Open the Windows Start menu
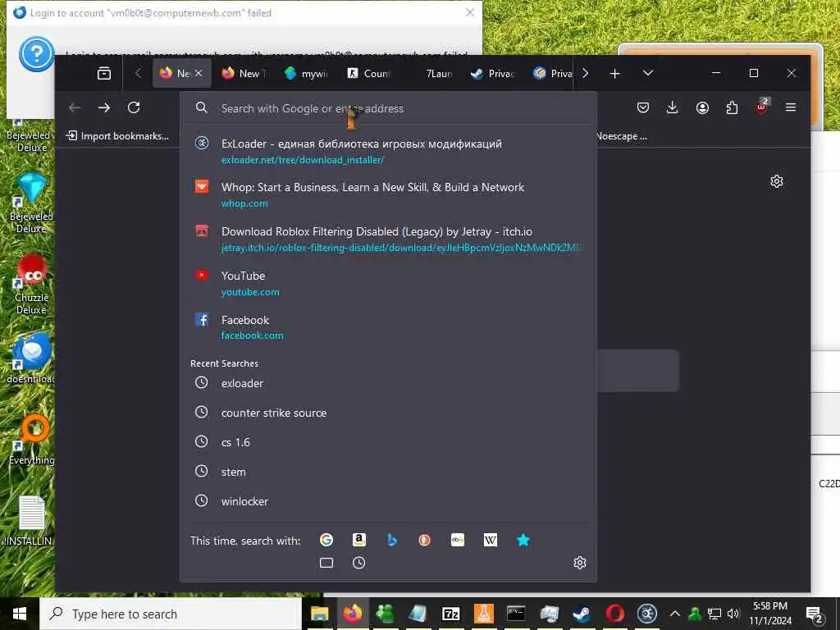The height and width of the screenshot is (630, 840). [x=20, y=614]
